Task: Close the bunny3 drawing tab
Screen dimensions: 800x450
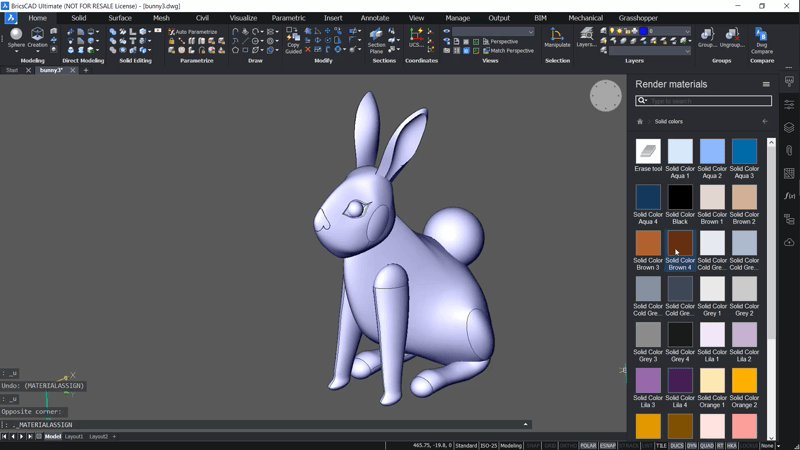Action: pyautogui.click(x=72, y=70)
